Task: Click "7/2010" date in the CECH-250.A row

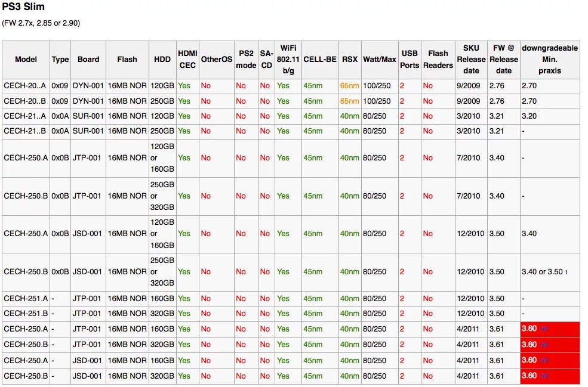Action: pos(469,158)
